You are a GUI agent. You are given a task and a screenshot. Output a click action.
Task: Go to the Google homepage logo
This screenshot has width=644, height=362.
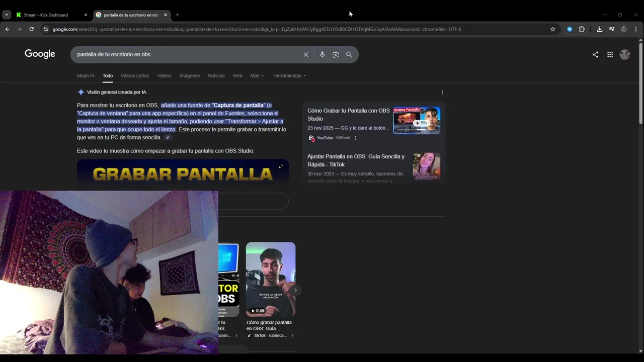tap(40, 54)
